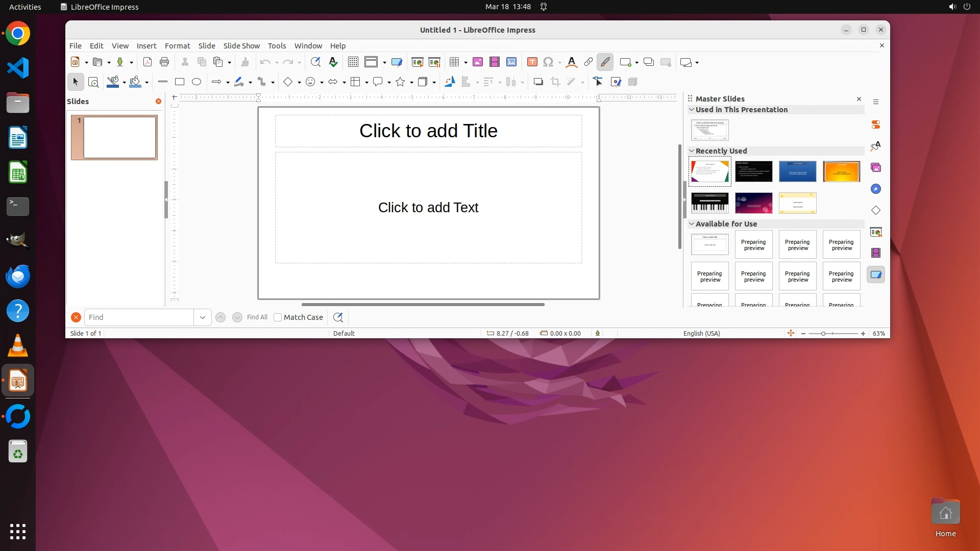The width and height of the screenshot is (980, 551).
Task: Open the Format menu
Action: coord(177,46)
